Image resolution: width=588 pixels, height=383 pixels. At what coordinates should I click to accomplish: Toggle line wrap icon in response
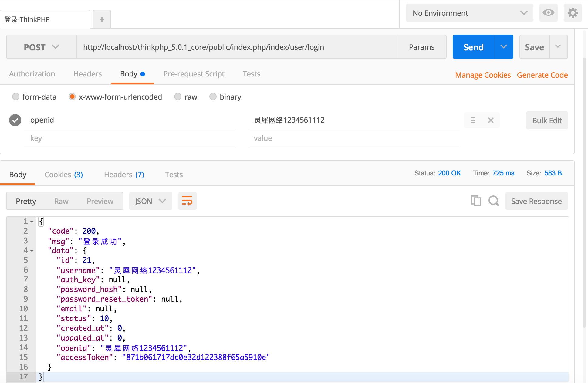coord(187,201)
